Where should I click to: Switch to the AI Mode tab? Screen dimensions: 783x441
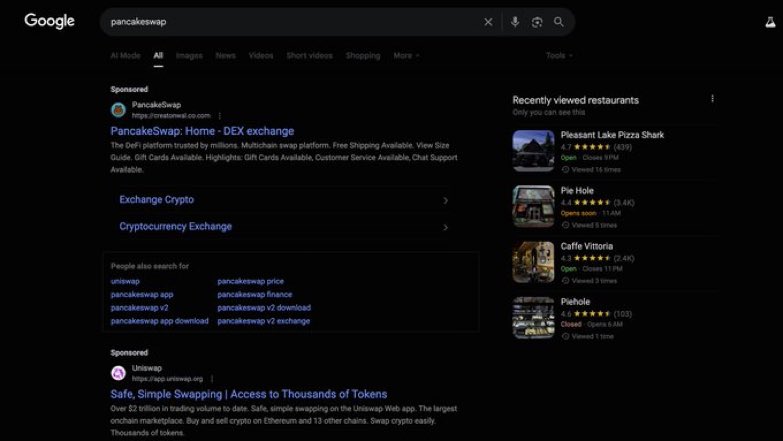pos(125,55)
